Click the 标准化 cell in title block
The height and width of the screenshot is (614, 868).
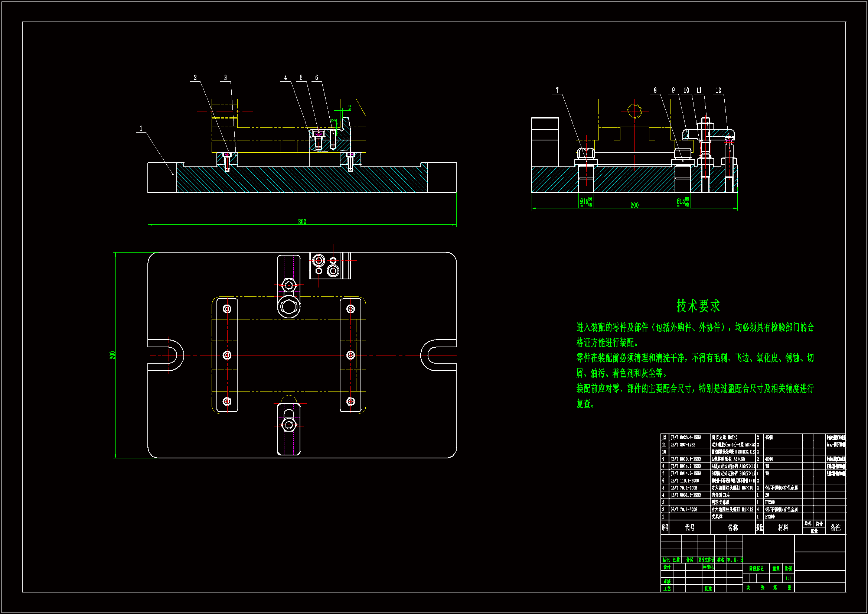[x=708, y=568]
